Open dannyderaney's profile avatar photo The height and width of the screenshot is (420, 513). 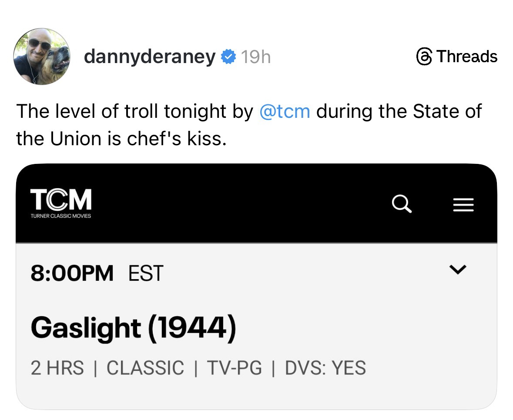[x=42, y=57]
